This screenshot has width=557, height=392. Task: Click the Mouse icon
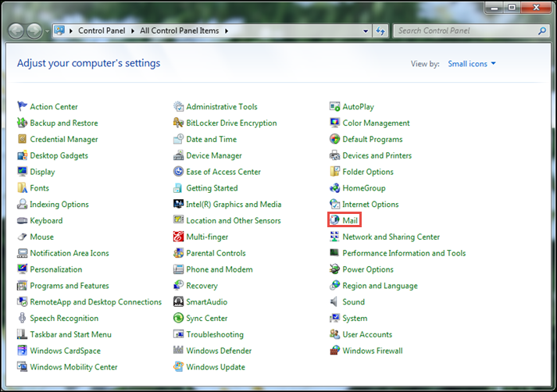coord(22,237)
